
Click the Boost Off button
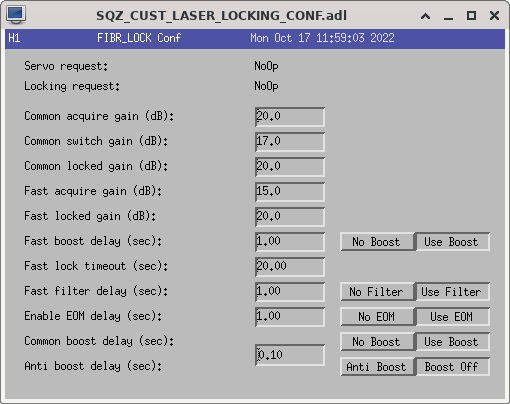(x=452, y=367)
